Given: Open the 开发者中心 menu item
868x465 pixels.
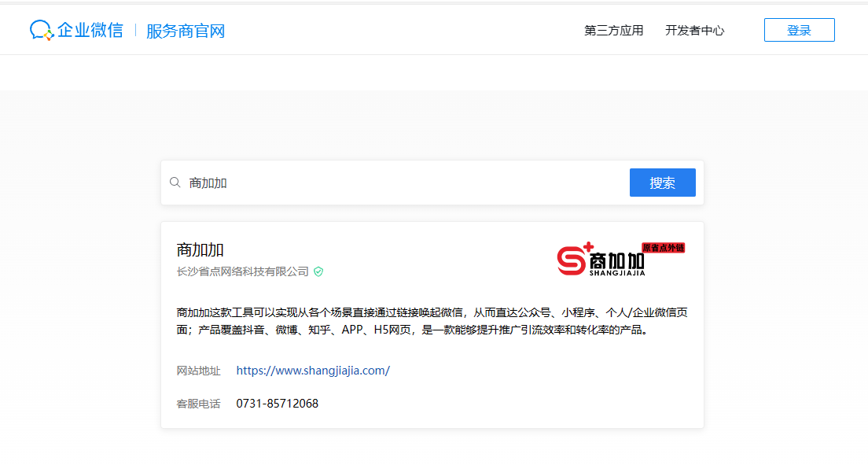Looking at the screenshot, I should pos(695,31).
